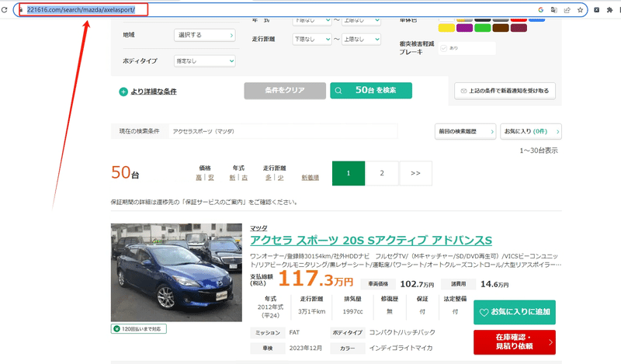Click the Google icon in the address bar
This screenshot has height=364, width=621.
pos(540,10)
